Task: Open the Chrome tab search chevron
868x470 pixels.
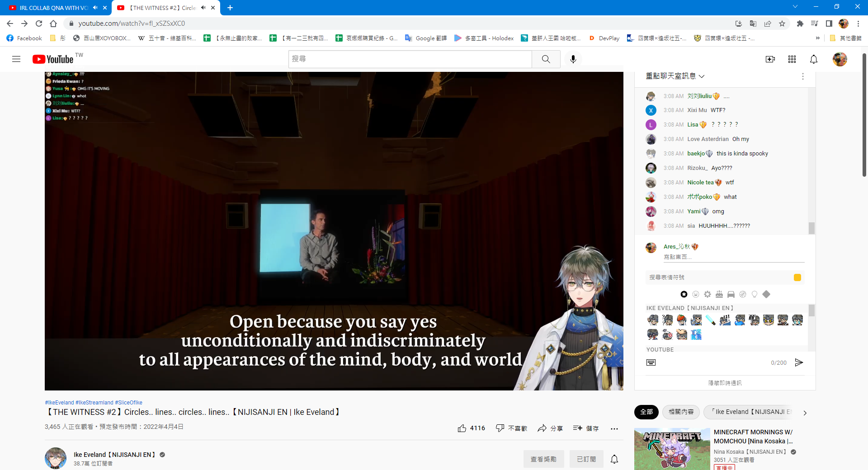Action: 795,7
